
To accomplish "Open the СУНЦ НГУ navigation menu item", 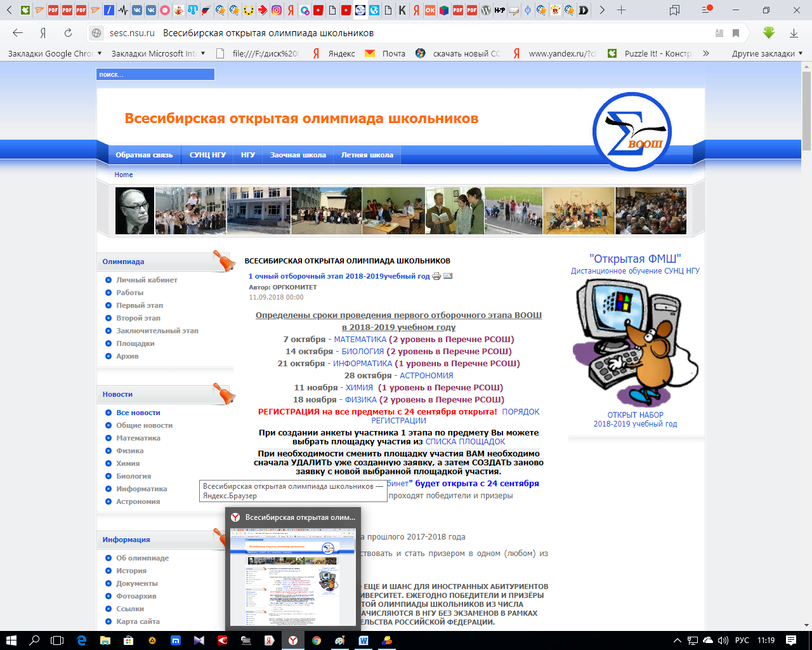I will (207, 155).
